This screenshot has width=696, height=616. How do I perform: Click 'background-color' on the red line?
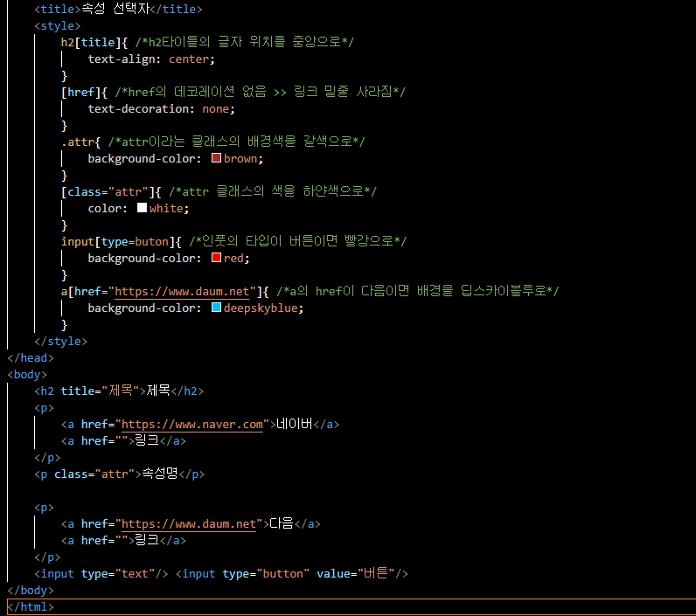tap(142, 258)
